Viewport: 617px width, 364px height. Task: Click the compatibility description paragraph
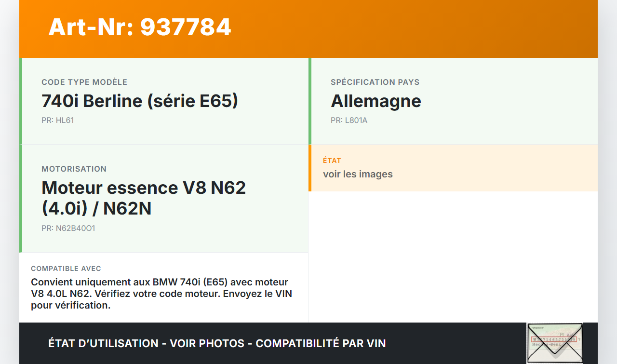point(161,294)
